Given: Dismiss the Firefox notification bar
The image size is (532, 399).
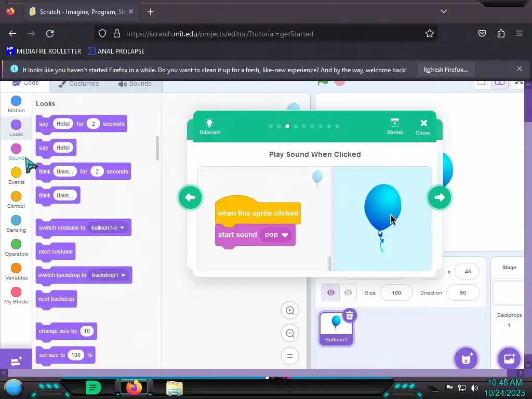Looking at the screenshot, I should pyautogui.click(x=519, y=69).
